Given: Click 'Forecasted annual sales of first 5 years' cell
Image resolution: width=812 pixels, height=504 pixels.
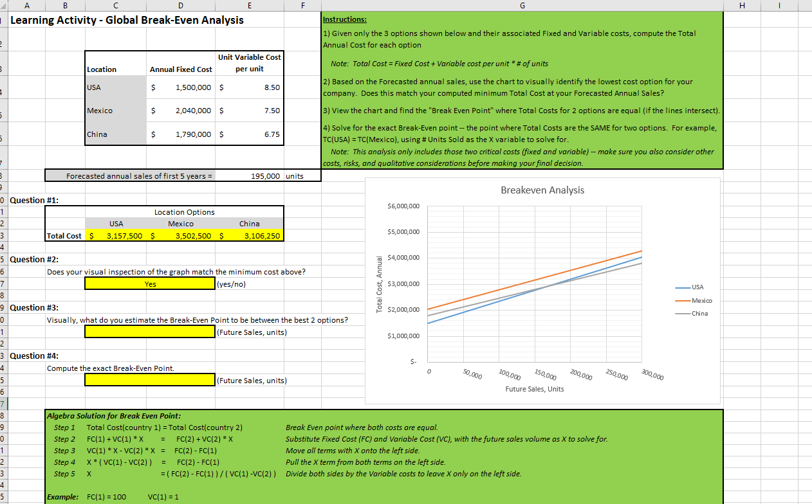Looking at the screenshot, I should pyautogui.click(x=130, y=175).
